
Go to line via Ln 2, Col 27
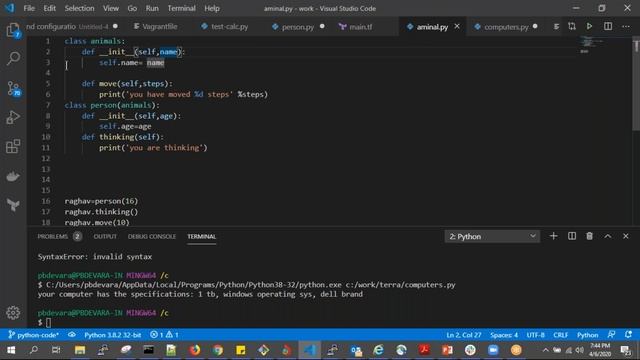[464, 335]
